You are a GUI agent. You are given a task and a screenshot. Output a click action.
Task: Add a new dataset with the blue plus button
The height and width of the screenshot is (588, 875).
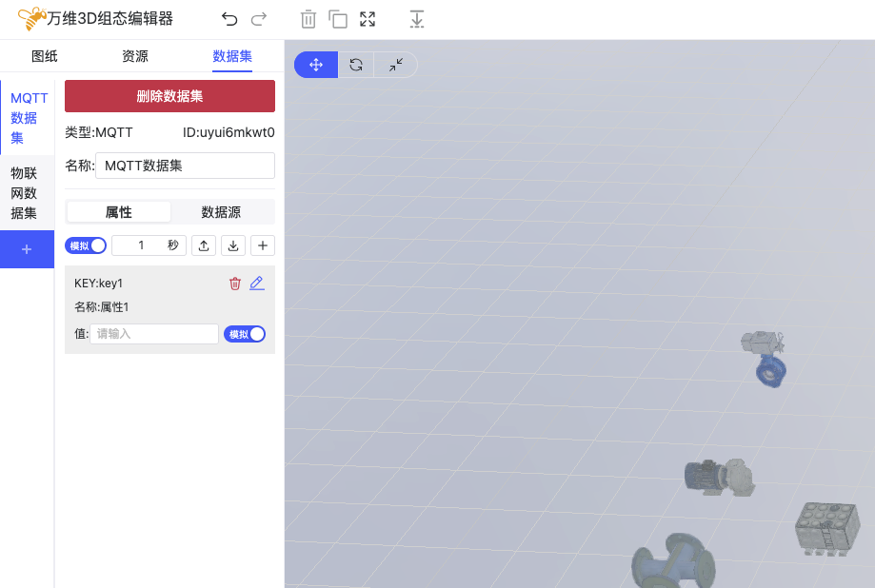coord(27,249)
